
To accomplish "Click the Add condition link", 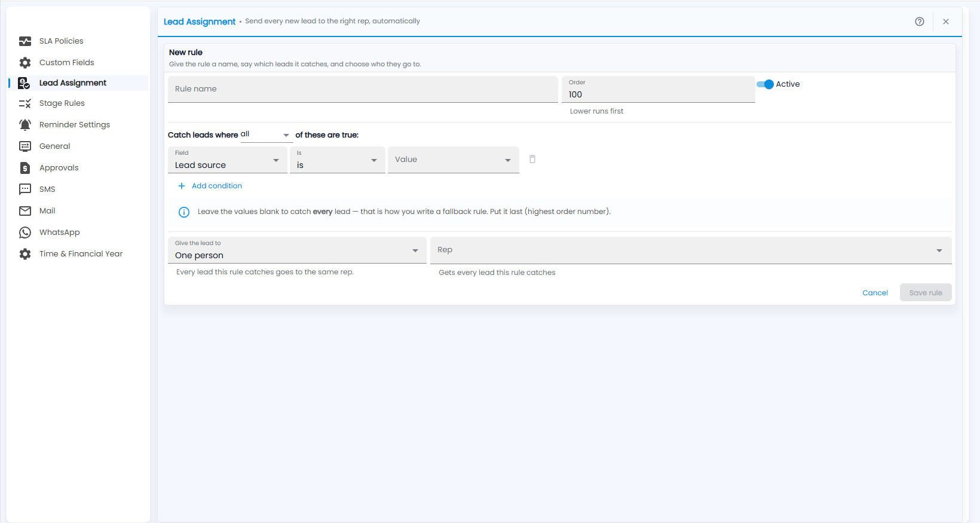I will 217,186.
